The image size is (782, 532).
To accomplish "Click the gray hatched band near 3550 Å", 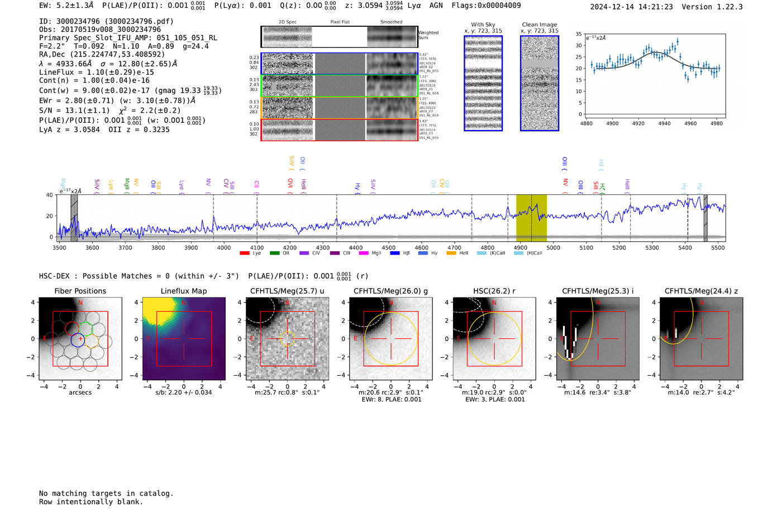I will click(74, 218).
